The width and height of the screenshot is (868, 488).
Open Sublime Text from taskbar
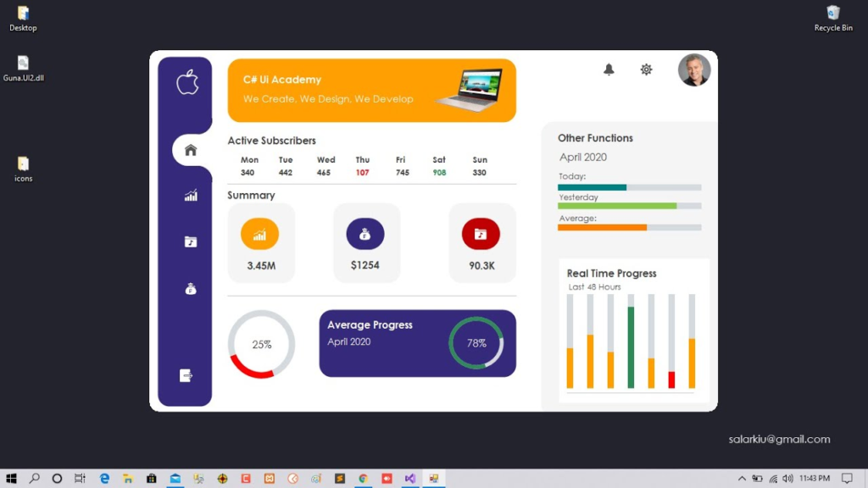point(340,479)
